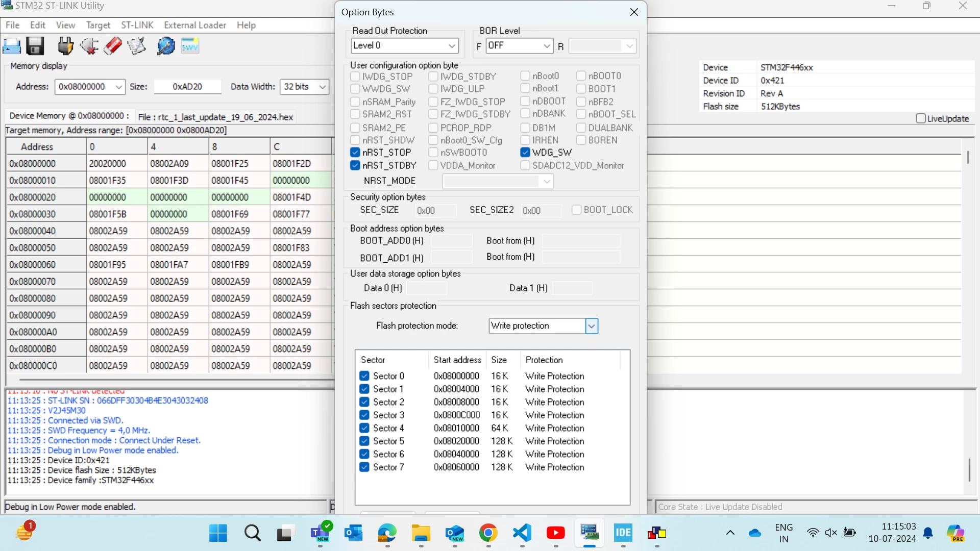Enable the LiveUpdate checkbox
The height and width of the screenshot is (551, 980).
[x=921, y=118]
